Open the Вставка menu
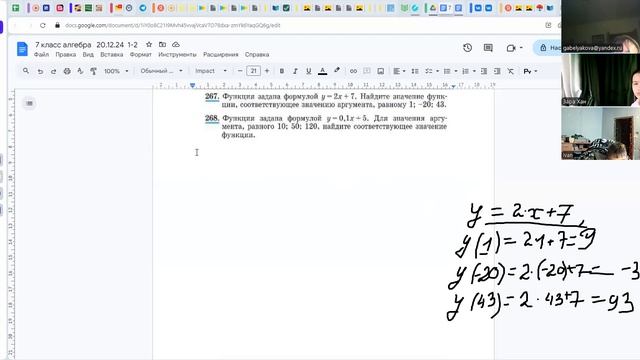The height and width of the screenshot is (360, 640). click(x=111, y=54)
